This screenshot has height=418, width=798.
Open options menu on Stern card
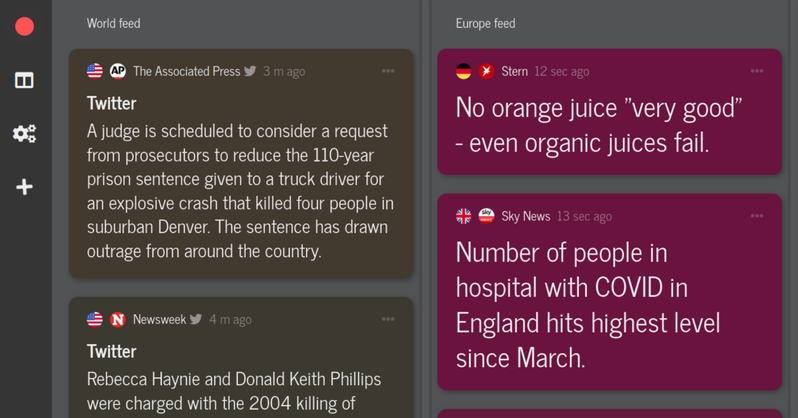tap(757, 71)
